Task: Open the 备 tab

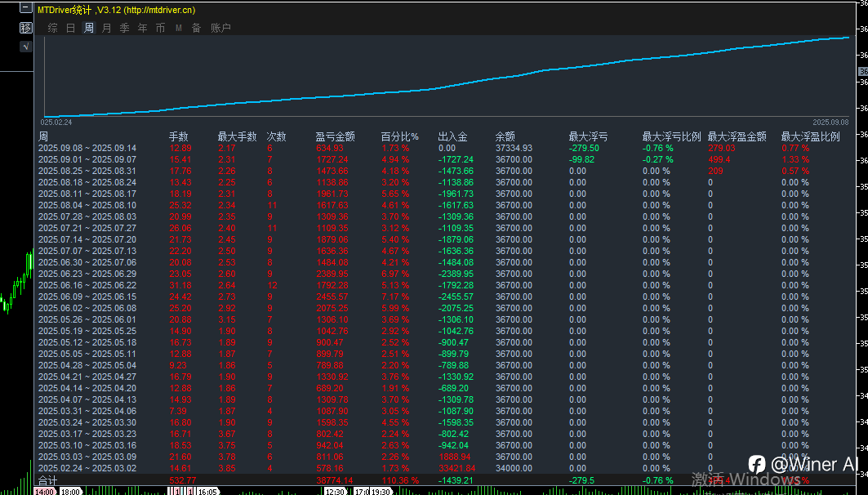Action: [x=196, y=28]
